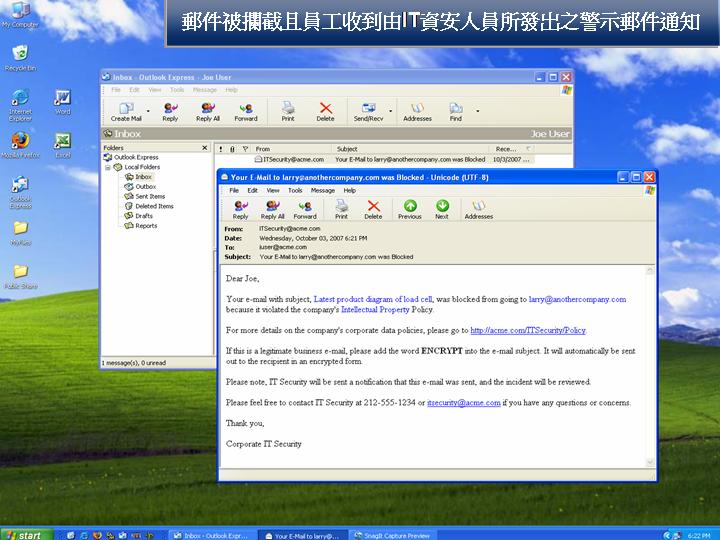Click Reply in message window toolbar
This screenshot has width=720, height=540.
tap(240, 209)
